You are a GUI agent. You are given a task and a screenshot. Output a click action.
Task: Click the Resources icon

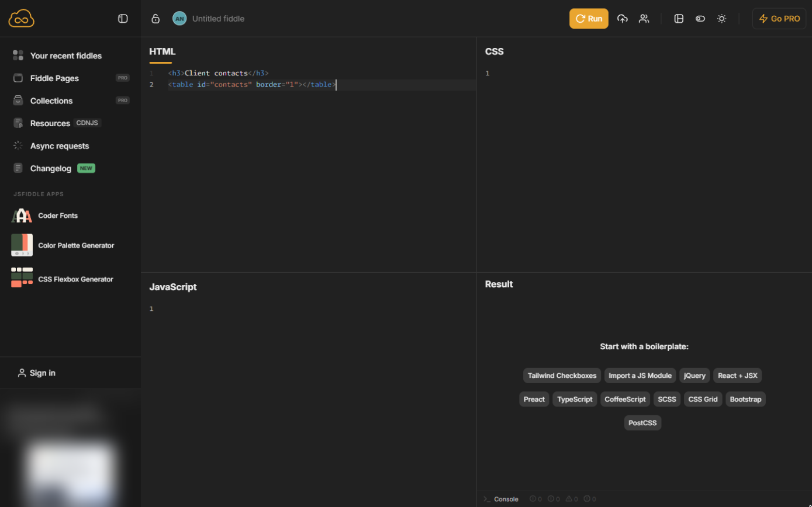click(x=18, y=123)
